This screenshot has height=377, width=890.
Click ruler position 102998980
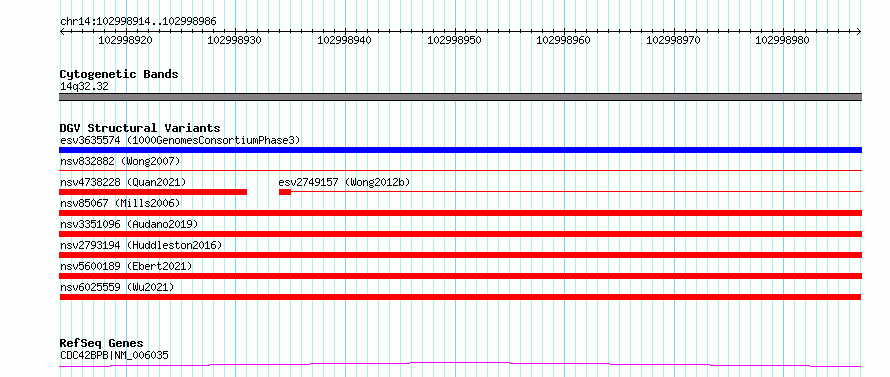point(783,40)
